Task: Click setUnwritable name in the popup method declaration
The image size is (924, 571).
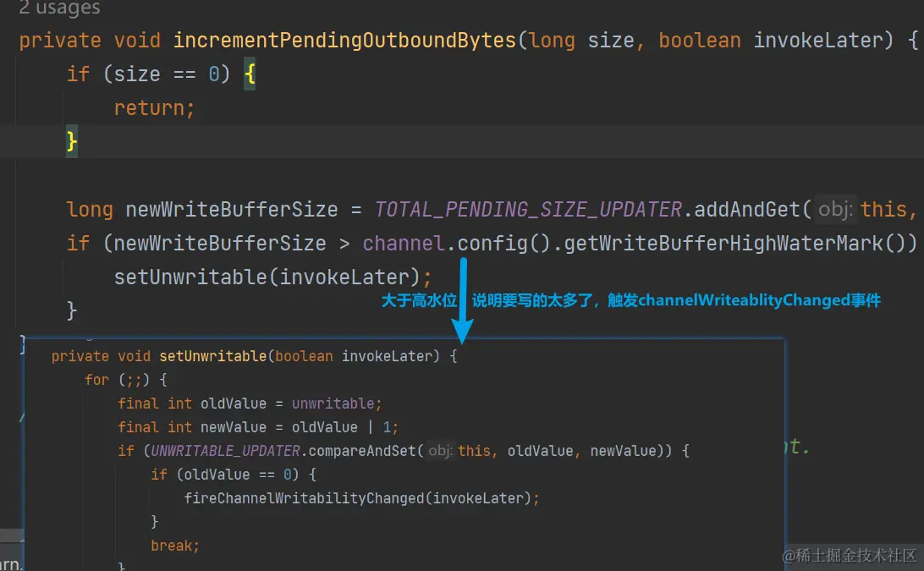Action: 212,356
